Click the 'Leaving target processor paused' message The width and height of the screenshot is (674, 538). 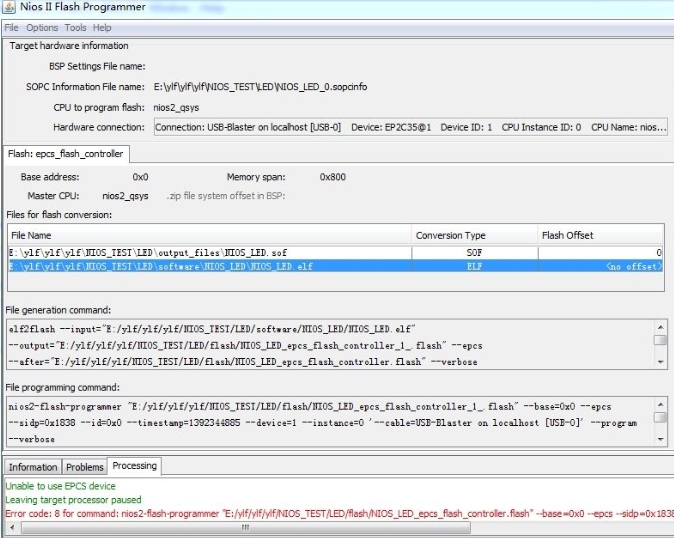pyautogui.click(x=73, y=500)
